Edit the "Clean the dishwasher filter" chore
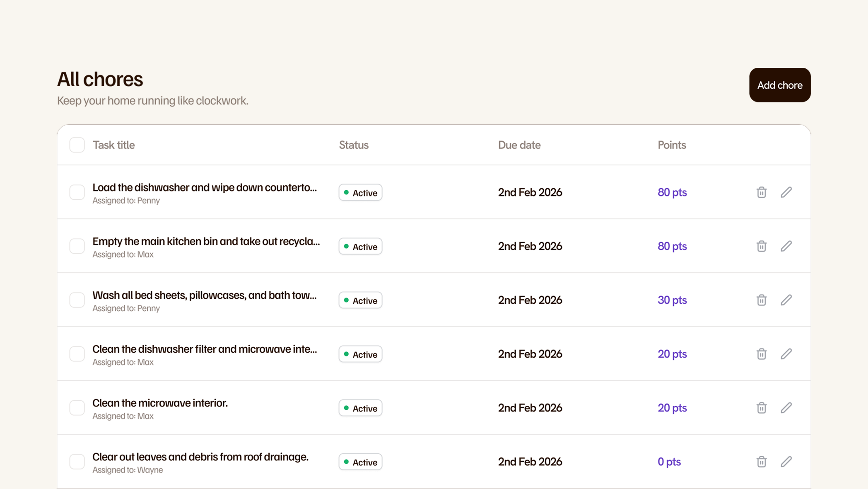868x489 pixels. (786, 353)
